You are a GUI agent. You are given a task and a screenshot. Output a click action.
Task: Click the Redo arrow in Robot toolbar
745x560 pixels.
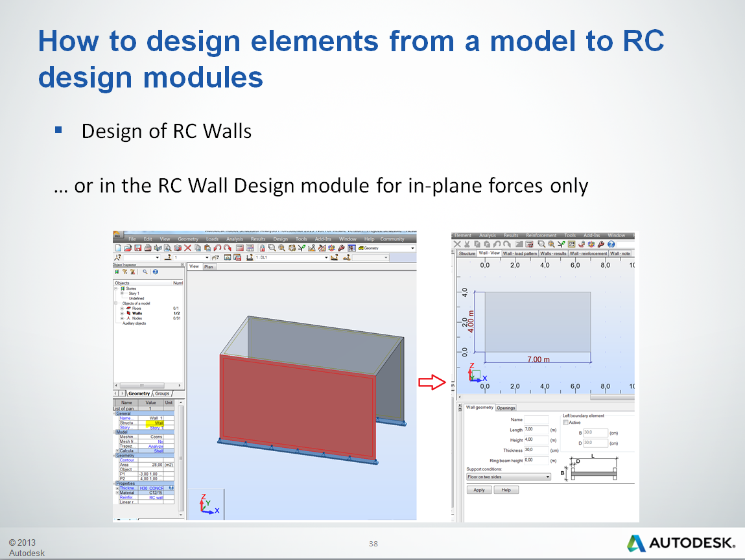(228, 248)
